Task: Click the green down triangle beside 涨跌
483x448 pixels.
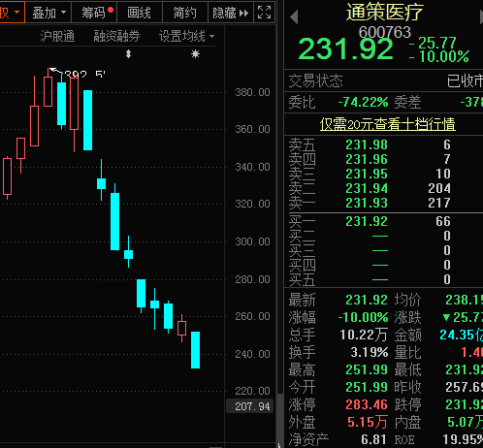Action: [x=446, y=317]
